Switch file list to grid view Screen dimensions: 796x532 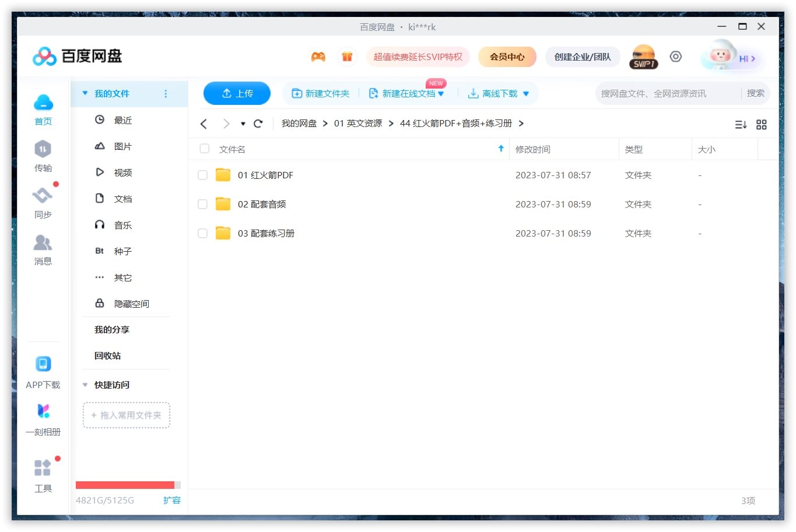coord(762,124)
